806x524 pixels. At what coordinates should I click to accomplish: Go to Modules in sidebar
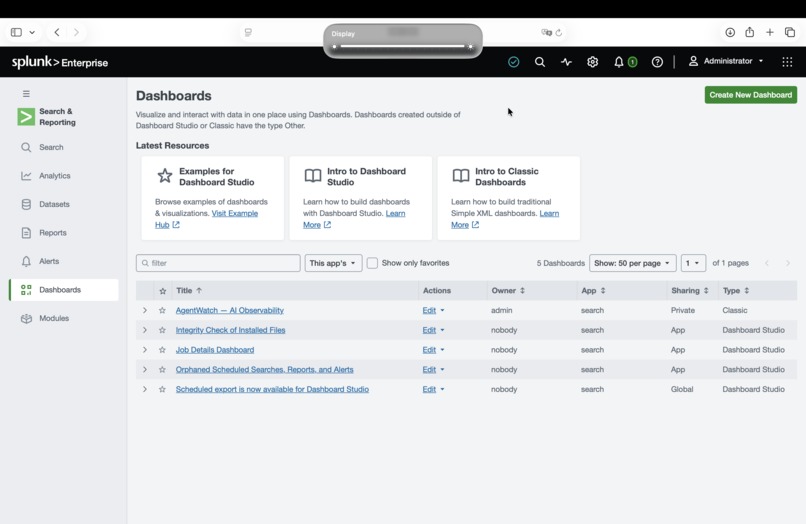pyautogui.click(x=64, y=318)
